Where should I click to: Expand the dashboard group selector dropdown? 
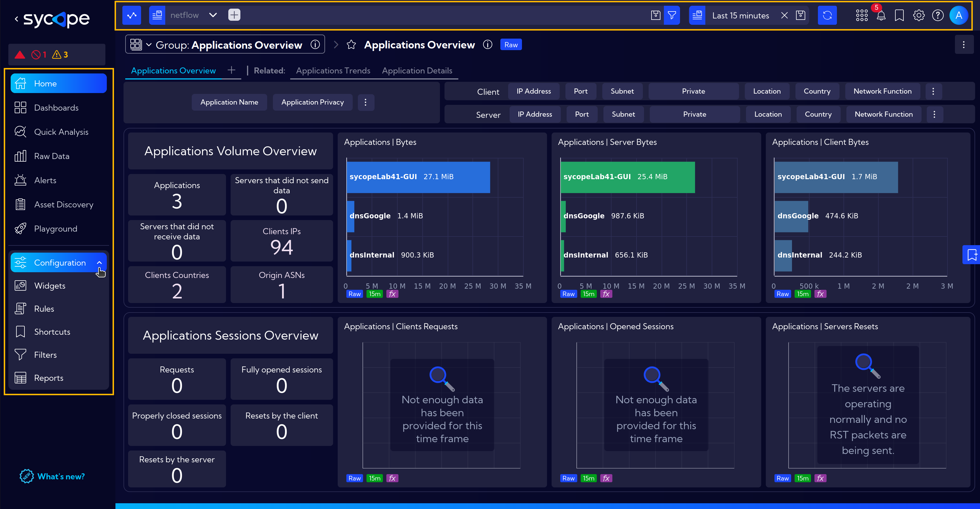click(149, 45)
